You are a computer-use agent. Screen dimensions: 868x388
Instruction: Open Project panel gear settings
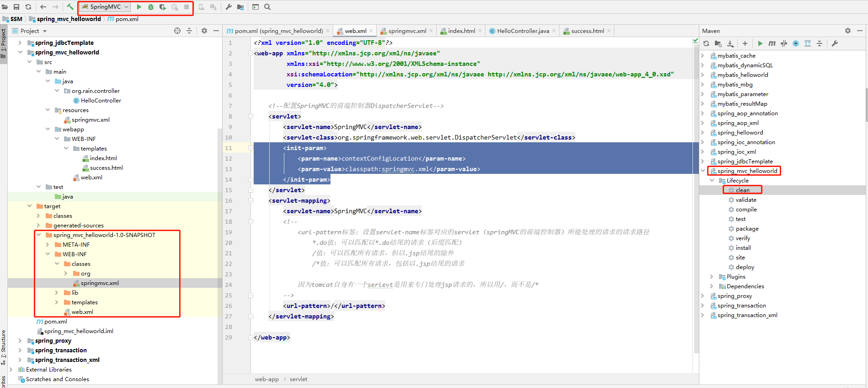click(204, 31)
